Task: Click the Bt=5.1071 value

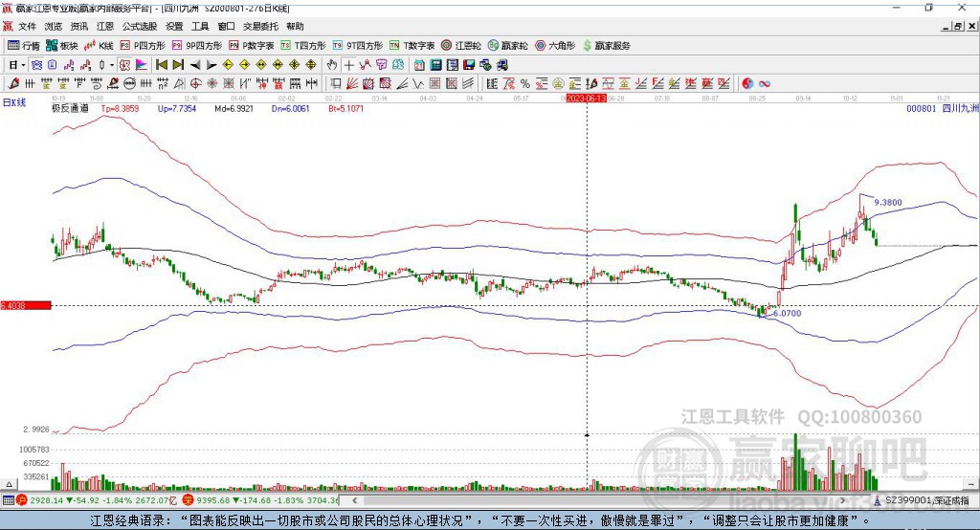Action: pyautogui.click(x=346, y=108)
